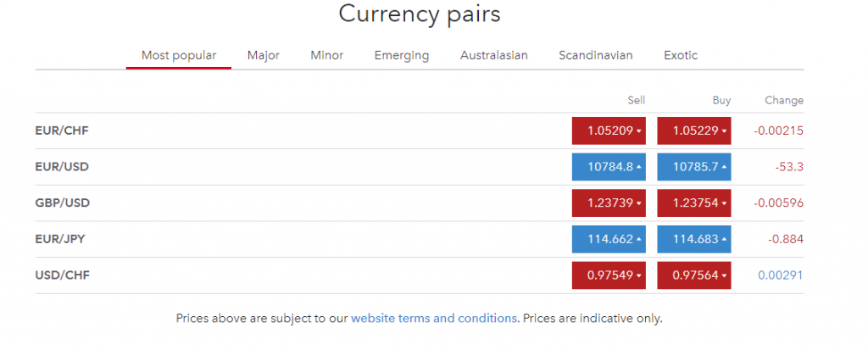This screenshot has height=350, width=868.
Task: Sell EUR/JPY at 114.662
Action: pos(609,240)
